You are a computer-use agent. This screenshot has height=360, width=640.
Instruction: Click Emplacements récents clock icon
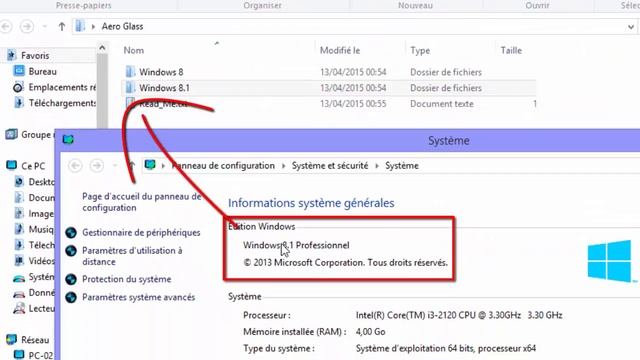(x=18, y=87)
